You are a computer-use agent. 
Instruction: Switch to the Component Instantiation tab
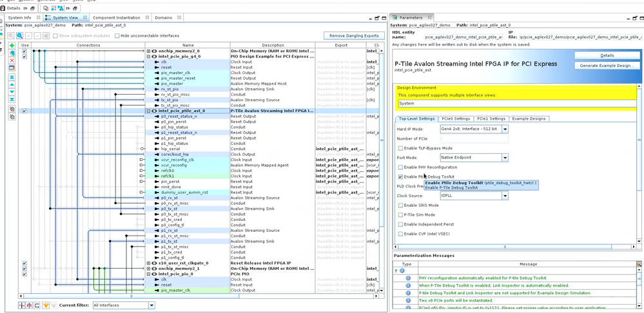(116, 17)
